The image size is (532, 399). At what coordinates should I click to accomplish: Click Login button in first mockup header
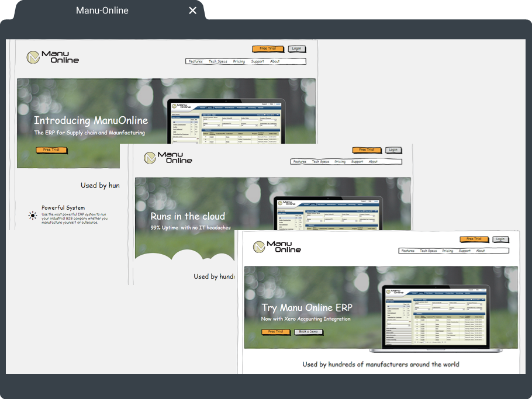297,49
